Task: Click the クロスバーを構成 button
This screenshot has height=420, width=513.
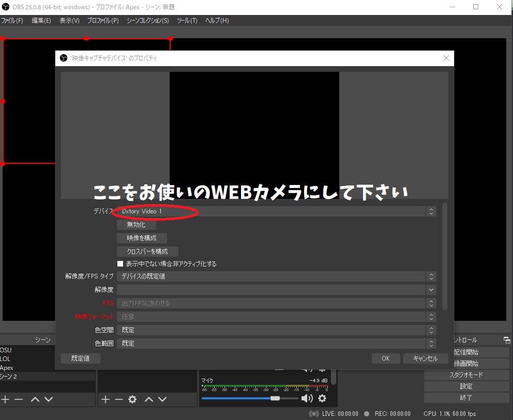Action: tap(147, 252)
